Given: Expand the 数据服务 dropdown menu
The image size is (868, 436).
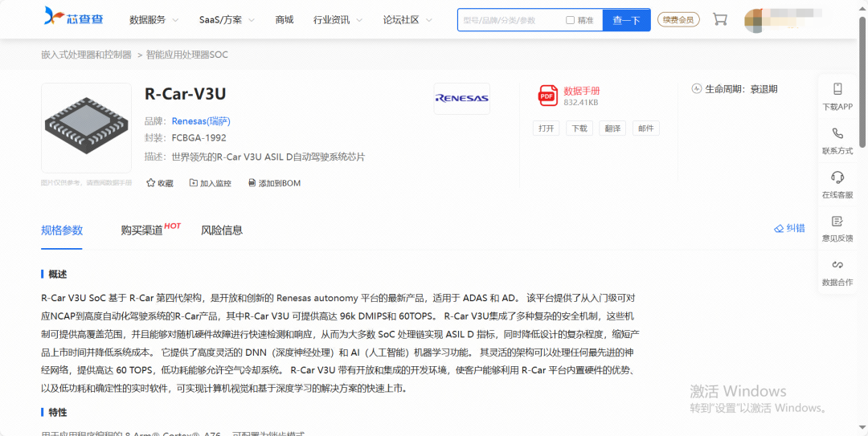Looking at the screenshot, I should pos(154,20).
